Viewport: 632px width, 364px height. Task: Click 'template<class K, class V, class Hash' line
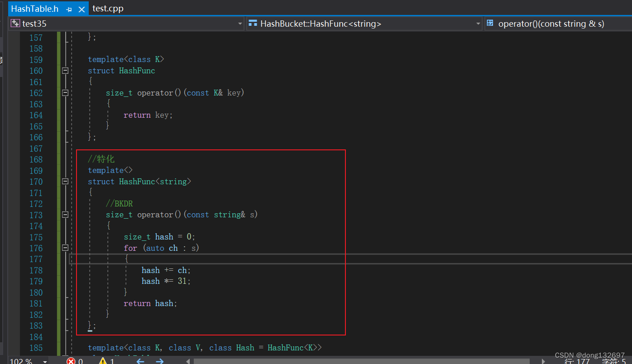(205, 348)
